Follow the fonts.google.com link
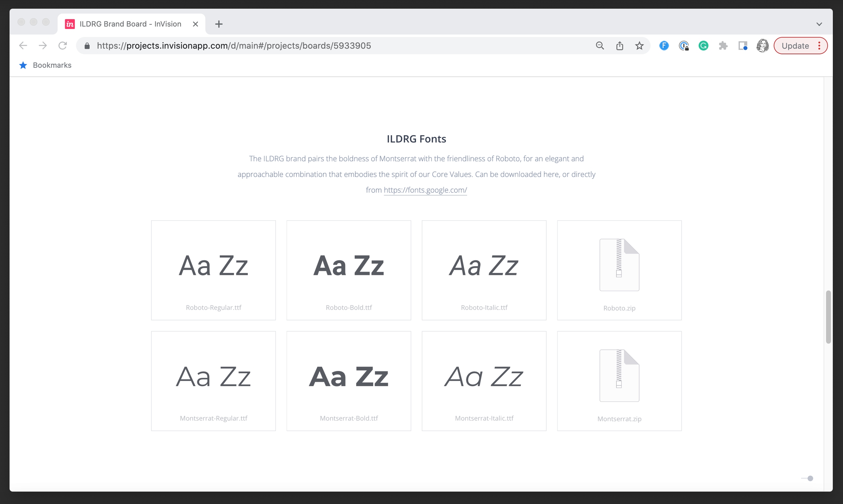Screen dimensions: 843x504 coord(425,190)
